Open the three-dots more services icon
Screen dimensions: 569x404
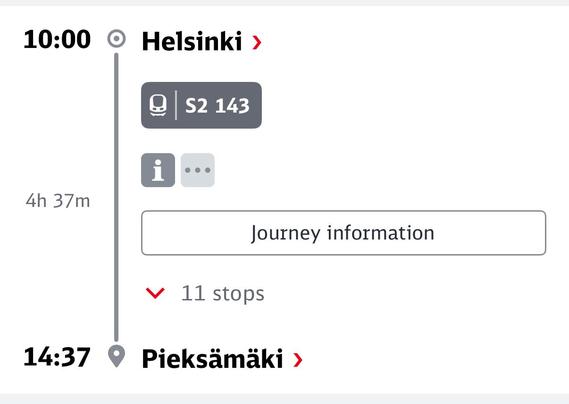pyautogui.click(x=198, y=170)
